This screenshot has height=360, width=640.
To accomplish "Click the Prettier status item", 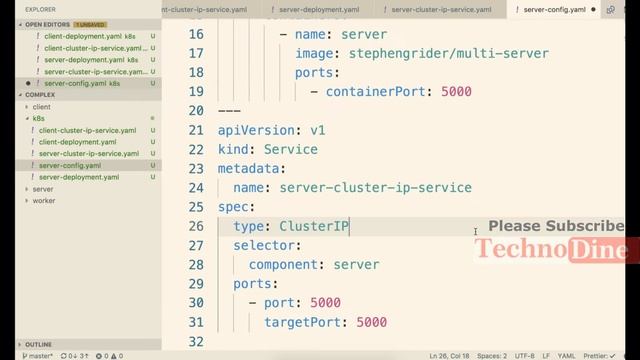I will 599,356.
